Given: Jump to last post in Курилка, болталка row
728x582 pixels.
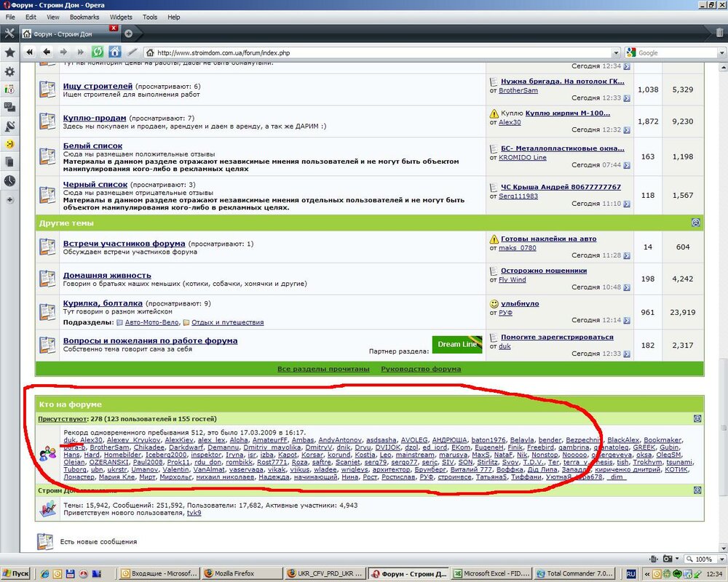Looking at the screenshot, I should [x=627, y=320].
